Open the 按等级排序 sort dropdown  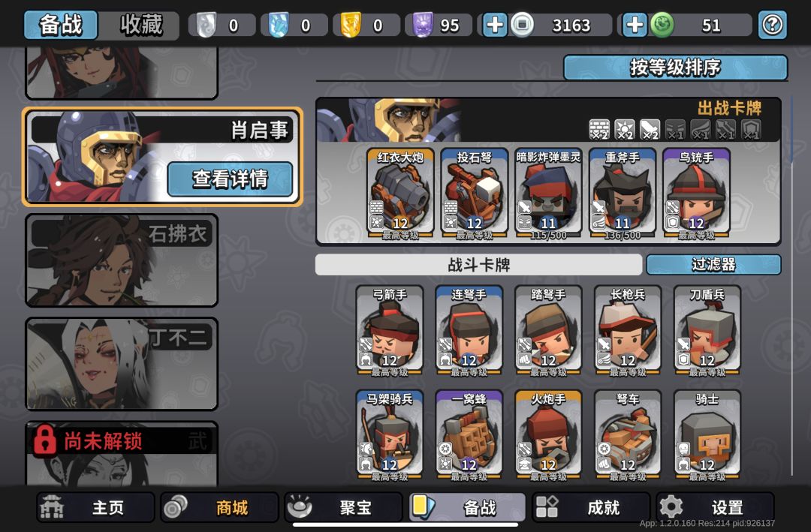coord(676,68)
